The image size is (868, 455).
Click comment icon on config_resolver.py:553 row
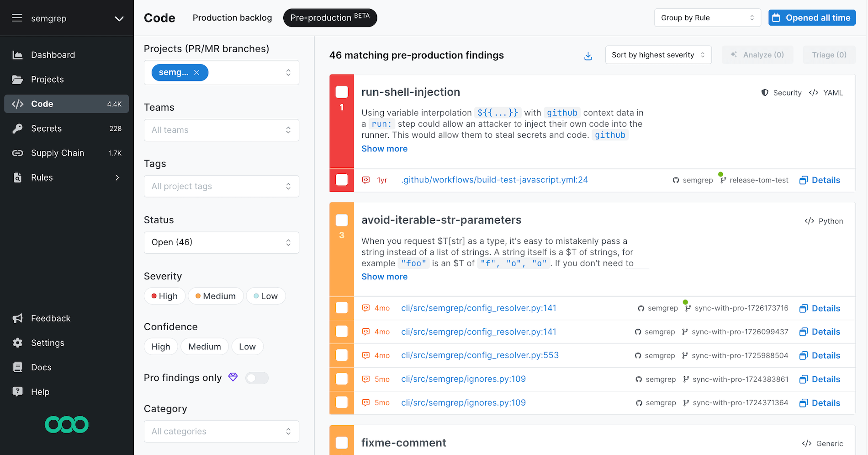366,355
